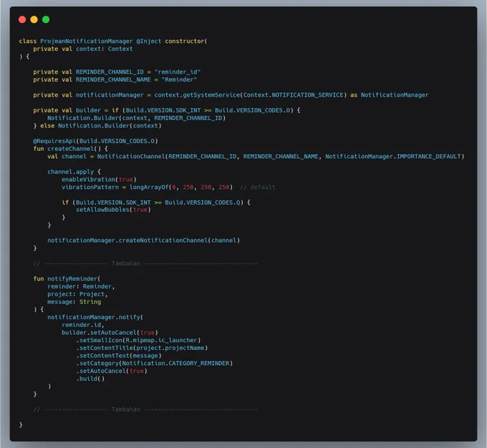The width and height of the screenshot is (487, 448).
Task: Select Context.NOTIFICATION_SERVICE argument
Action: tap(293, 95)
